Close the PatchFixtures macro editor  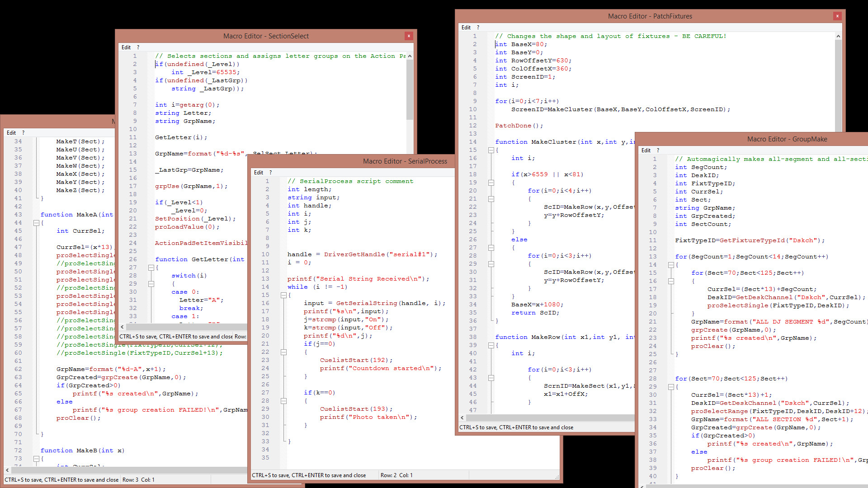837,16
